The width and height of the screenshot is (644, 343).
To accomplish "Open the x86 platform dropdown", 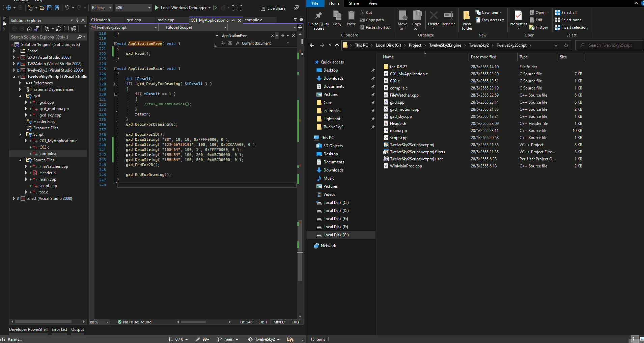I will [x=133, y=7].
